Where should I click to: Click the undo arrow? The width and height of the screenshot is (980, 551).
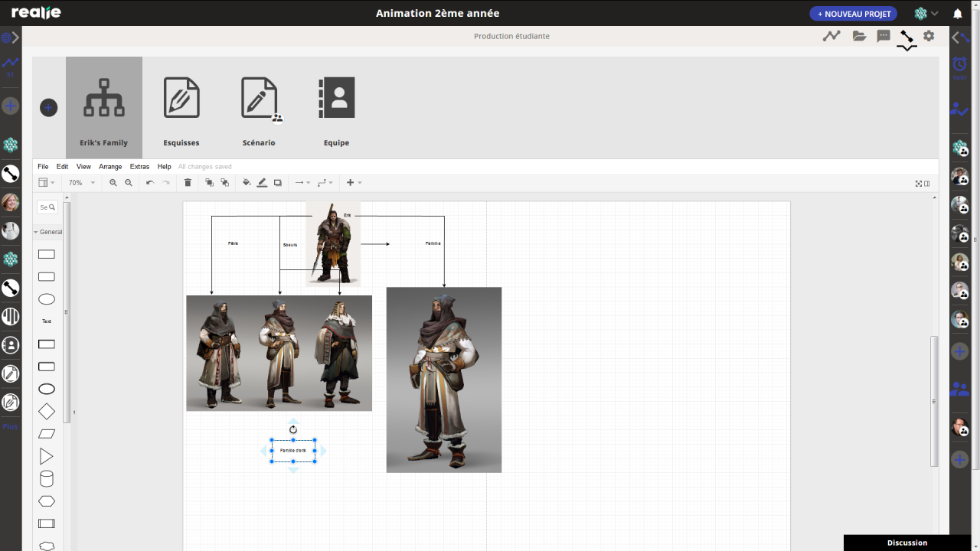click(150, 183)
